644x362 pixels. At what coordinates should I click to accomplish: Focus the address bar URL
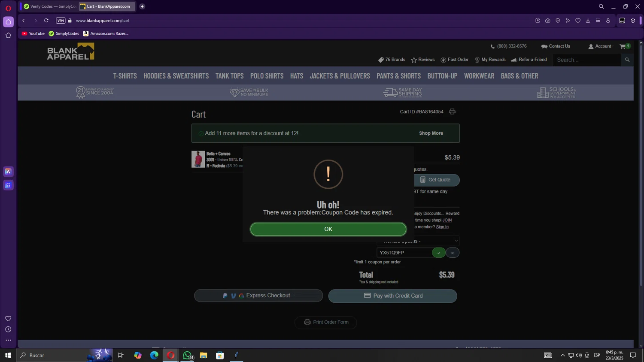pos(103,21)
